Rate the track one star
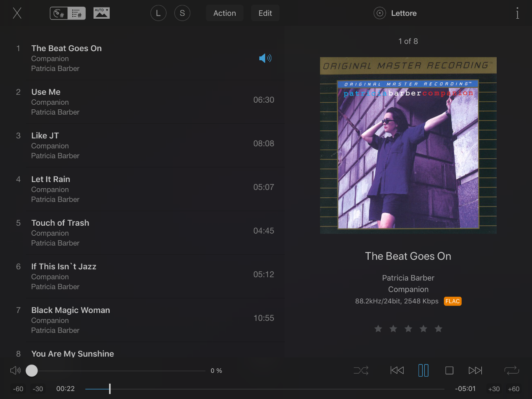 (378, 329)
